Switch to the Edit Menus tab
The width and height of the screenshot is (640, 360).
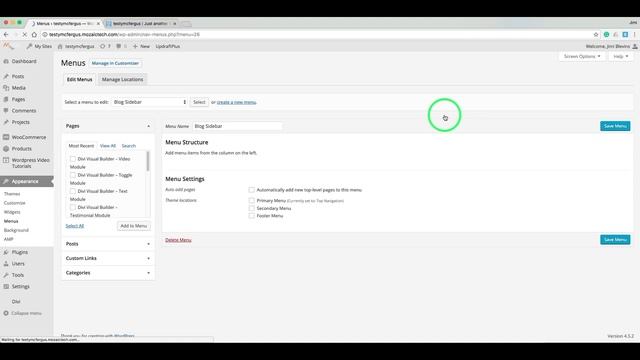click(80, 80)
